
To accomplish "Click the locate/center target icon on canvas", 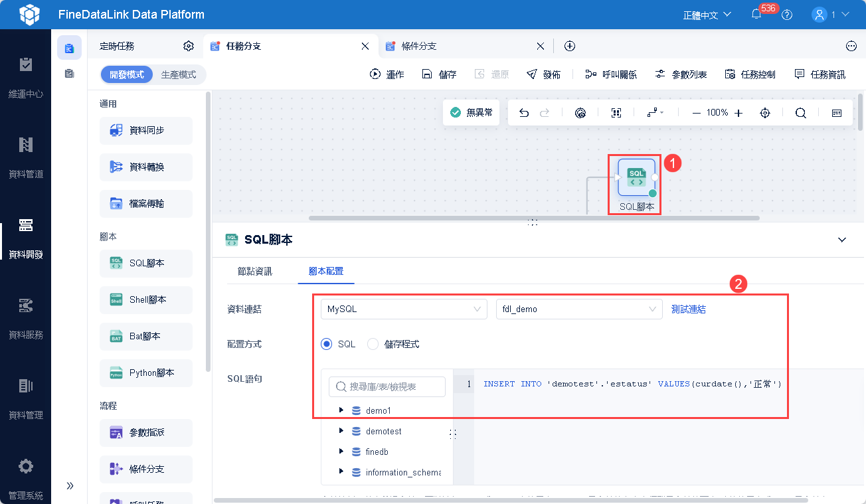I will (765, 113).
